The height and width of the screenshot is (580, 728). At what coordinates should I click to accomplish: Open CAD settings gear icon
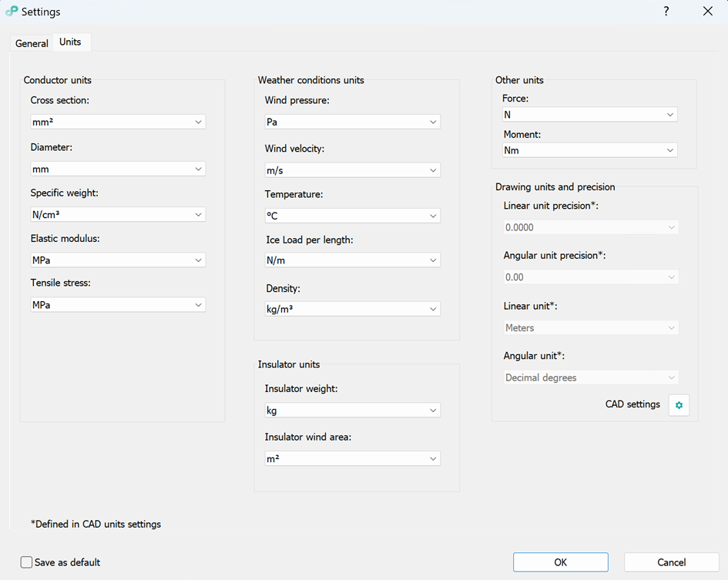tap(679, 405)
